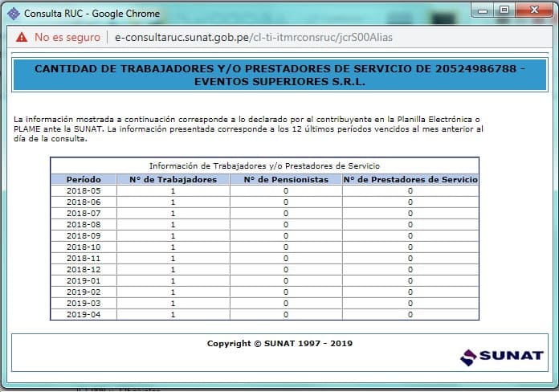The width and height of the screenshot is (559, 392).
Task: Select the period cell 2018-09
Action: [x=84, y=236]
